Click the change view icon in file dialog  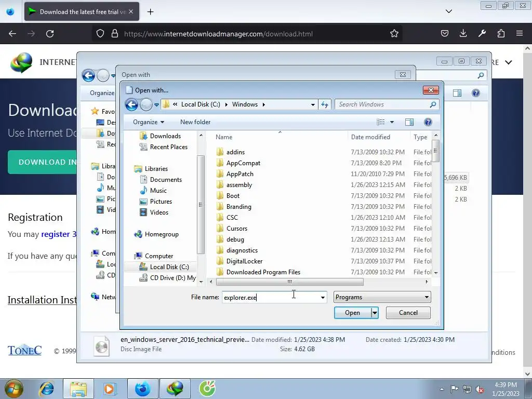[x=381, y=122]
